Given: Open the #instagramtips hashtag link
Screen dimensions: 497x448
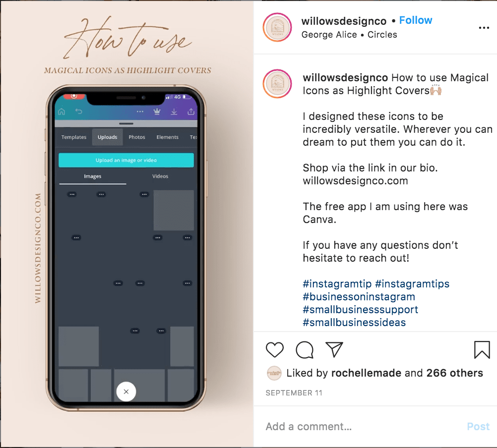Looking at the screenshot, I should (412, 283).
